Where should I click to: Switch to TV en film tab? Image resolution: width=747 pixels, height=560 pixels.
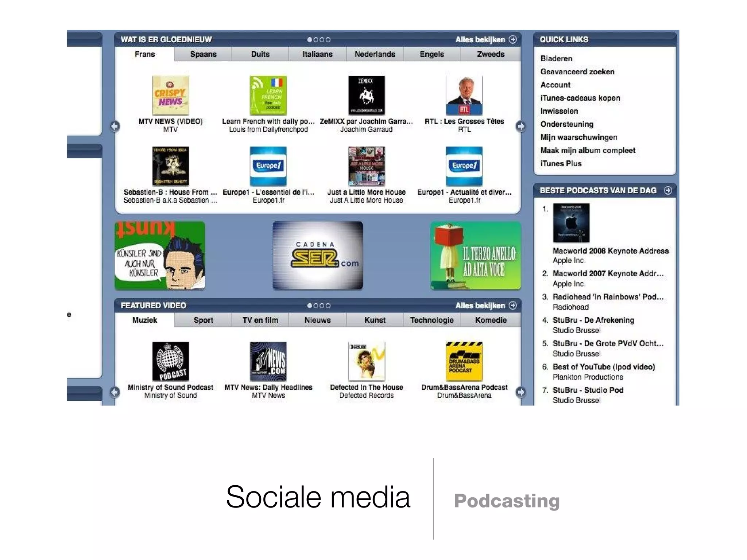[260, 320]
